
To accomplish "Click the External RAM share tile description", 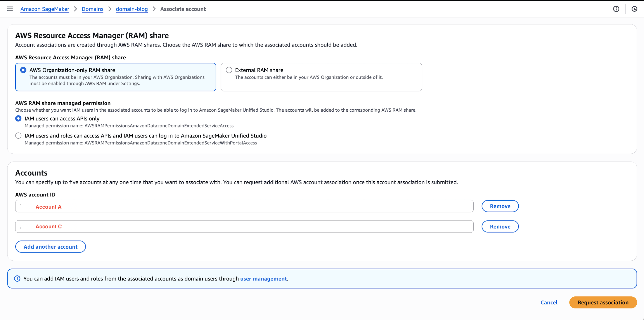I will [x=309, y=77].
